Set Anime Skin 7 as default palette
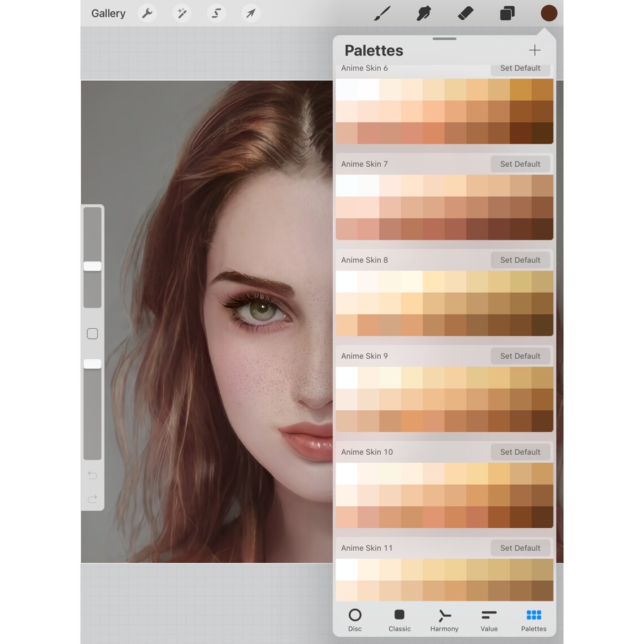This screenshot has width=644, height=644. tap(520, 164)
